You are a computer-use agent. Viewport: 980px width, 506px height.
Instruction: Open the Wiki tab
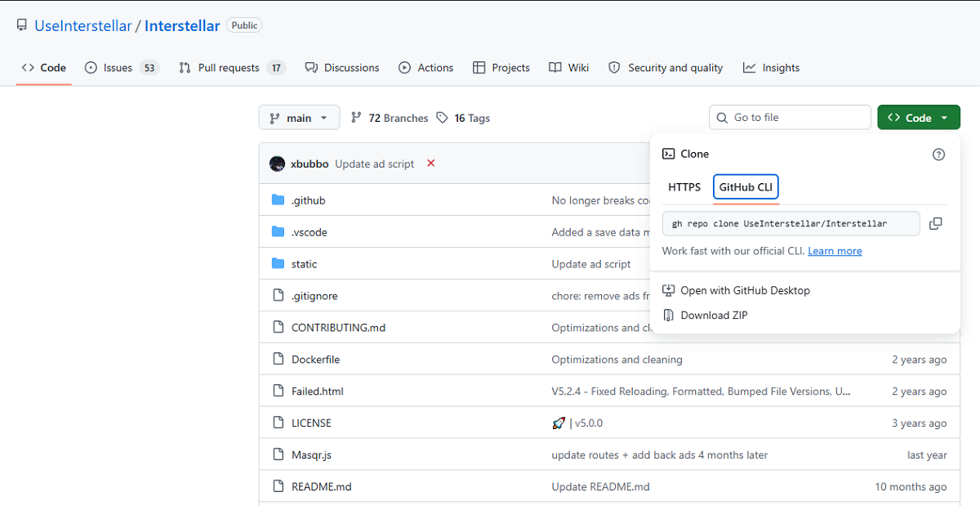pos(569,68)
